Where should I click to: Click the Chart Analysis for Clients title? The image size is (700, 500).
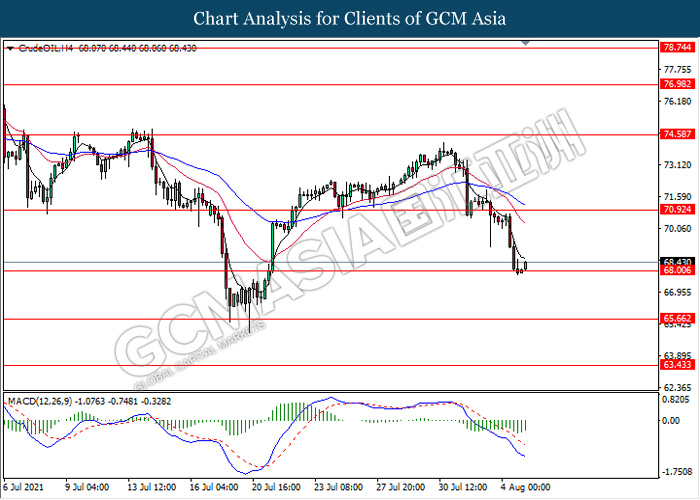pos(350,19)
